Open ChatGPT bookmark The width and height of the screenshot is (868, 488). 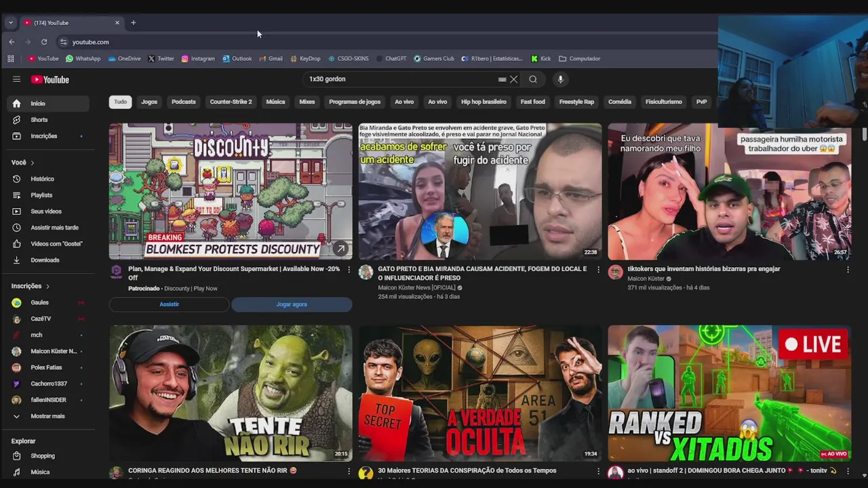[x=391, y=59]
